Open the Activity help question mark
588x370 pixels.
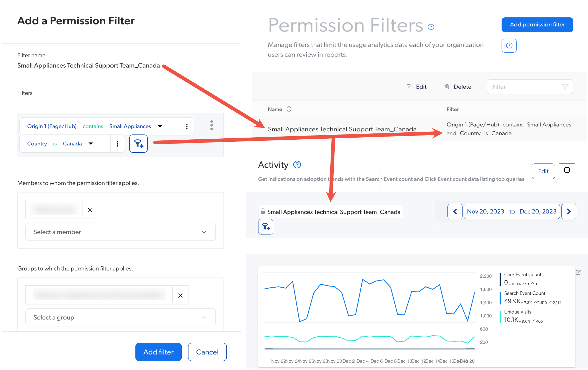pos(297,165)
